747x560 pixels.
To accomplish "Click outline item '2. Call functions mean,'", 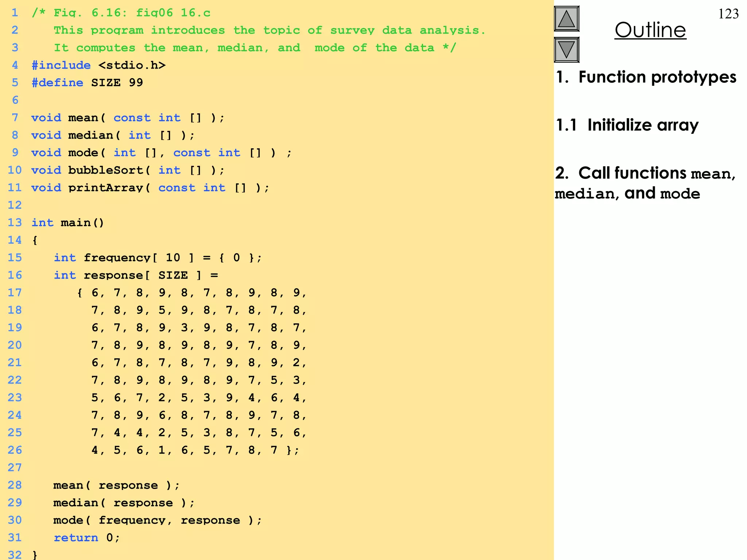I will pos(645,173).
